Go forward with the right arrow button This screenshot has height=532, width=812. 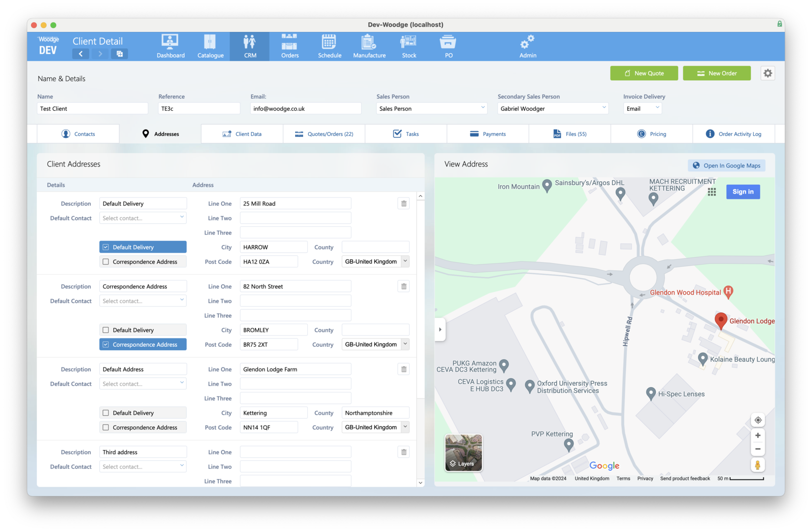(x=100, y=54)
